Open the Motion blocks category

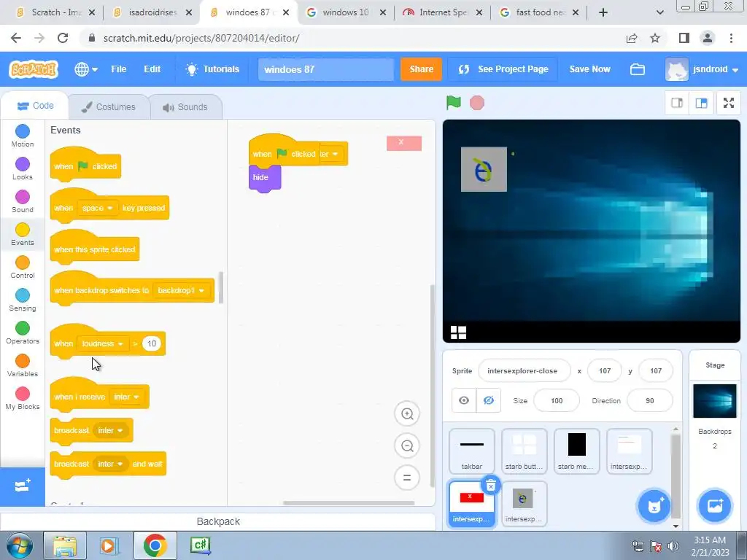coord(23,136)
